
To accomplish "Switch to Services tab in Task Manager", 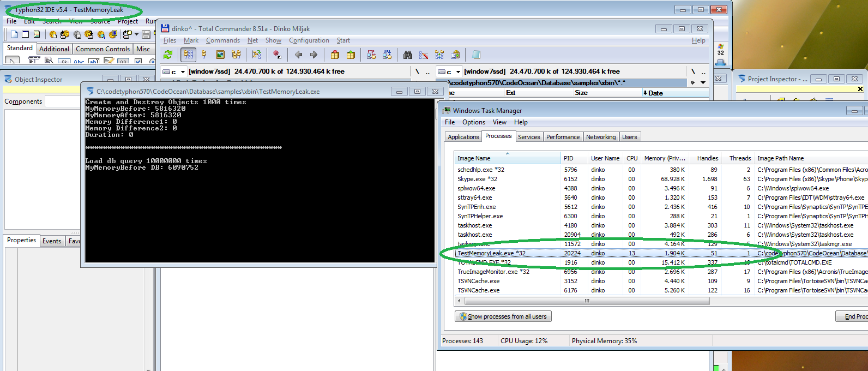I will (529, 137).
